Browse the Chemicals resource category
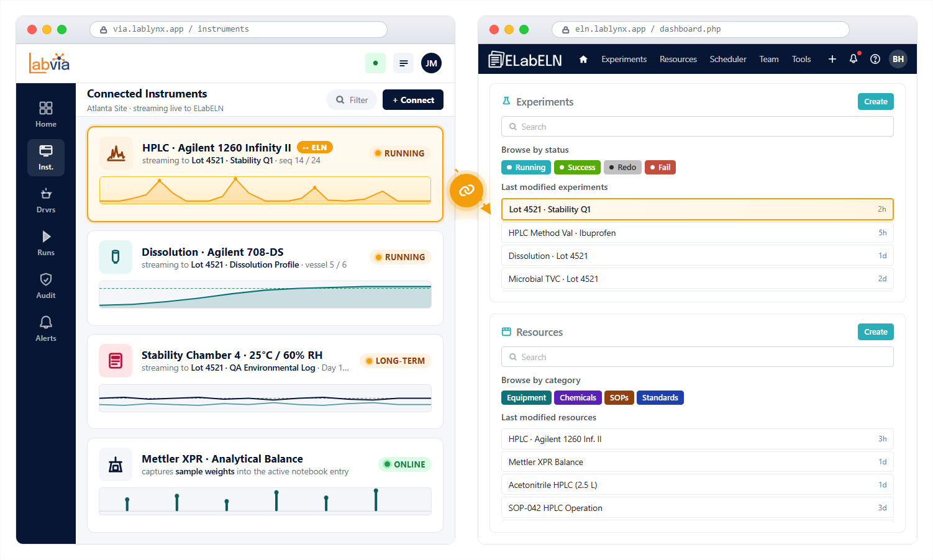The height and width of the screenshot is (560, 933). [x=578, y=397]
